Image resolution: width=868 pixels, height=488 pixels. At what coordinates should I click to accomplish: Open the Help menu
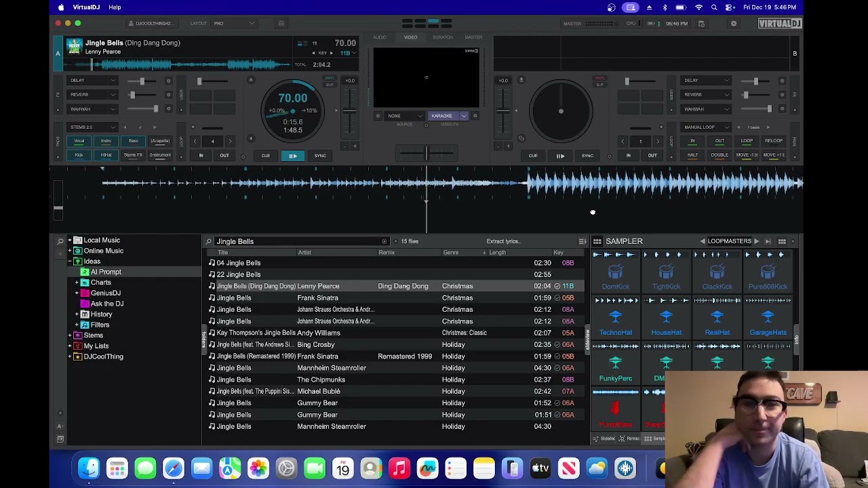(115, 7)
